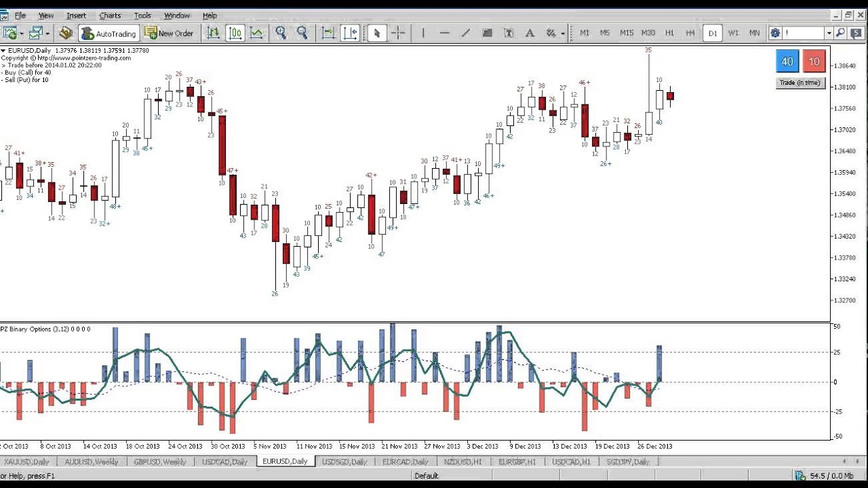Screen dimensions: 868x488
Task: Switch to the USDCAD,Daily chart tab
Action: 224,462
